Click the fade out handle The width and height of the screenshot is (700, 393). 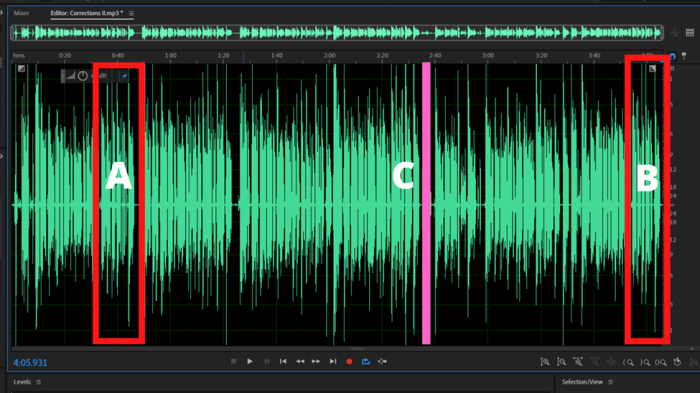[x=652, y=68]
